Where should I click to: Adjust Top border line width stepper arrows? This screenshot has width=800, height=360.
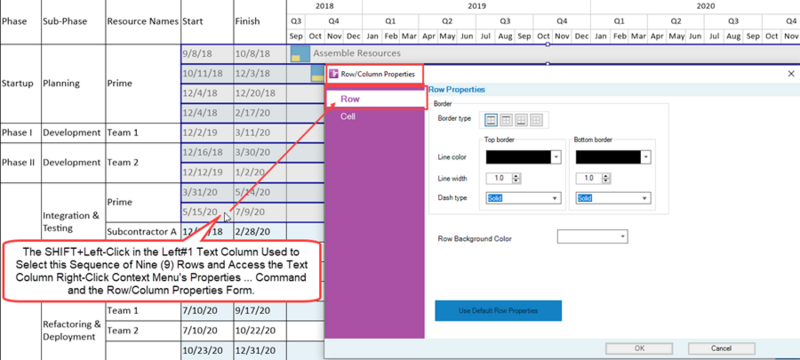point(516,178)
